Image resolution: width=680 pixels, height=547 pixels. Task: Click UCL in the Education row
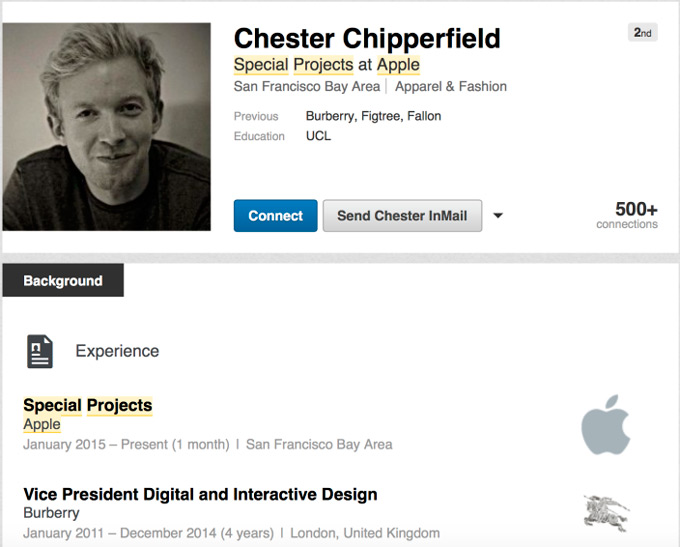click(x=318, y=136)
